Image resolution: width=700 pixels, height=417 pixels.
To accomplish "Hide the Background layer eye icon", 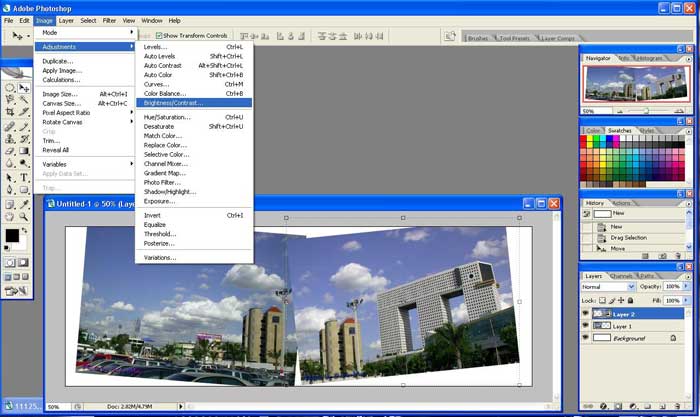I will pos(586,339).
